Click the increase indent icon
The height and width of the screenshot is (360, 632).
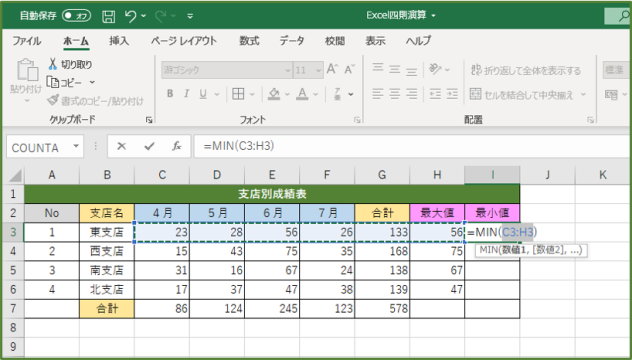pyautogui.click(x=452, y=94)
